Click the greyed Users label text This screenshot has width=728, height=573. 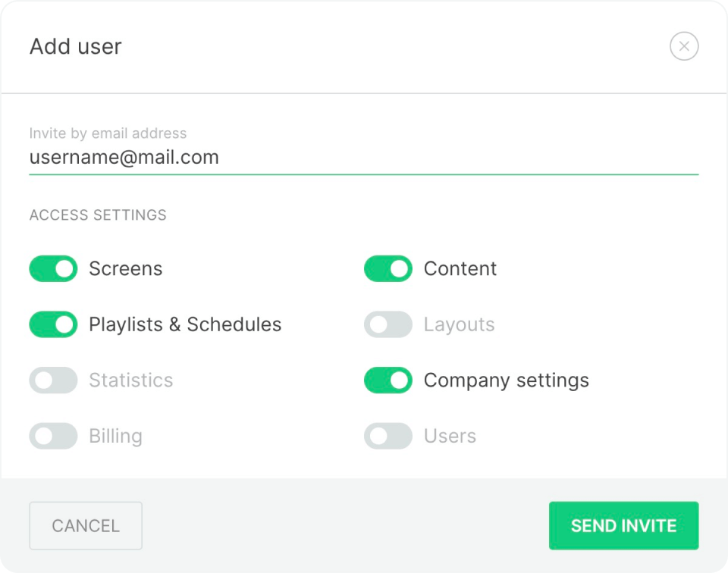pyautogui.click(x=450, y=437)
